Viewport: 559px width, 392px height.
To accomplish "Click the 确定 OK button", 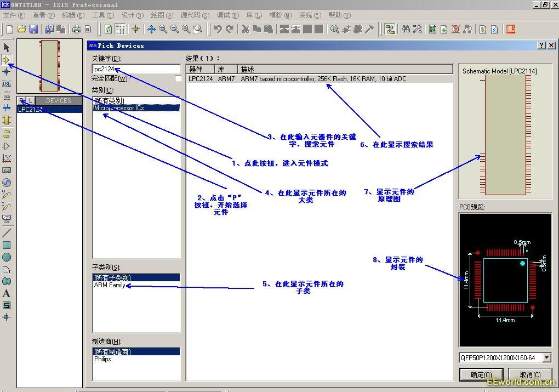I will coord(481,375).
